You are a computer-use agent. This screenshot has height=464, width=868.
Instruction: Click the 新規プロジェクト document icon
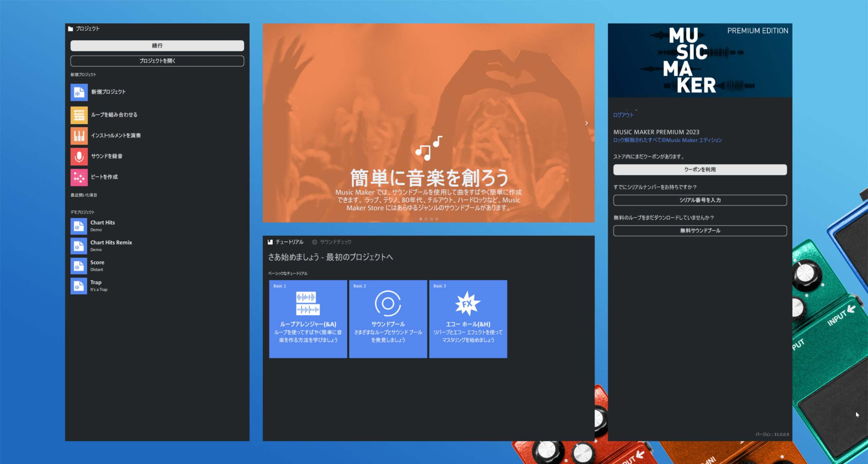pos(79,92)
